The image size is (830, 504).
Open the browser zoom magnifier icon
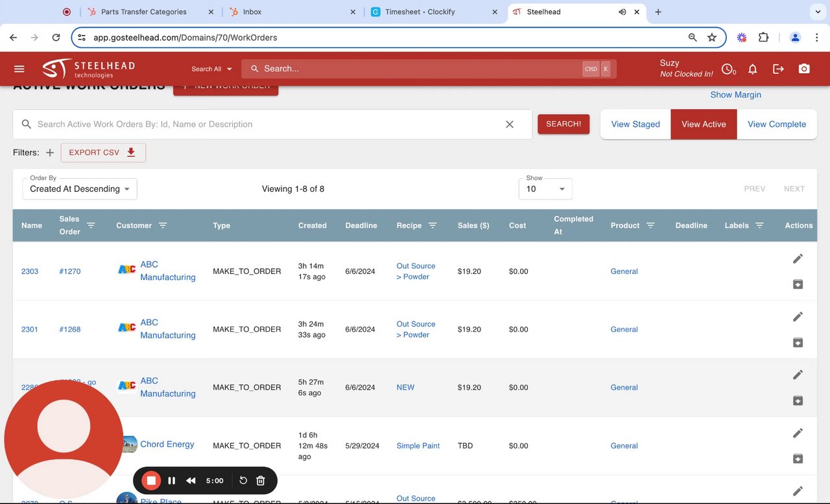coord(693,38)
